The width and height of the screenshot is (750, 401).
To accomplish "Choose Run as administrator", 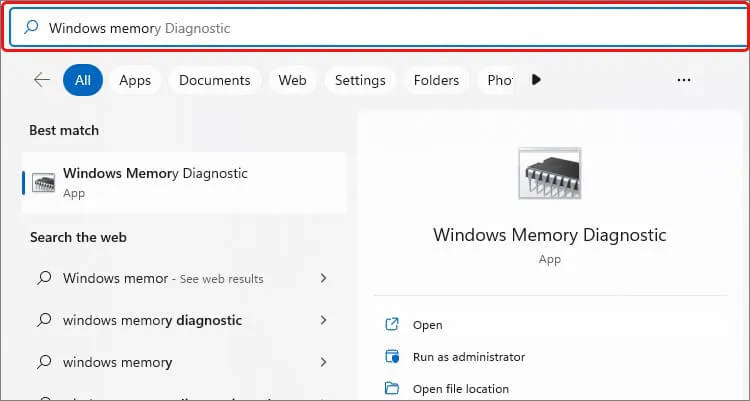I will [x=469, y=357].
